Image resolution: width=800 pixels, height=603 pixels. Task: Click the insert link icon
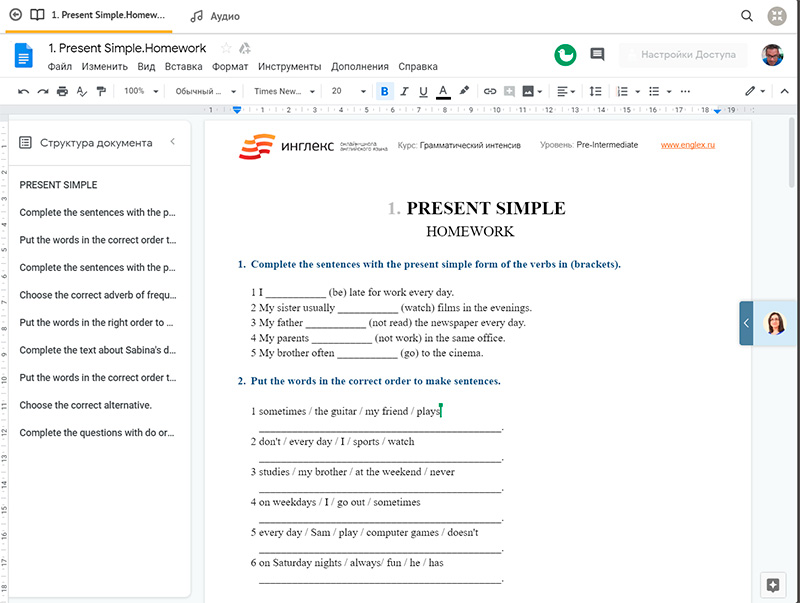point(490,91)
